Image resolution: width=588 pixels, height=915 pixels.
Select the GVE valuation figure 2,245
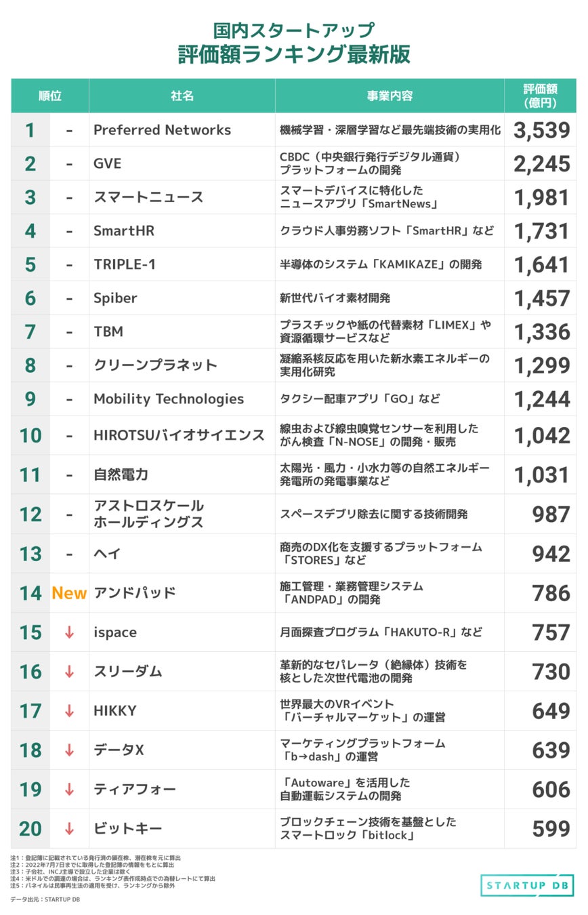coord(541,164)
